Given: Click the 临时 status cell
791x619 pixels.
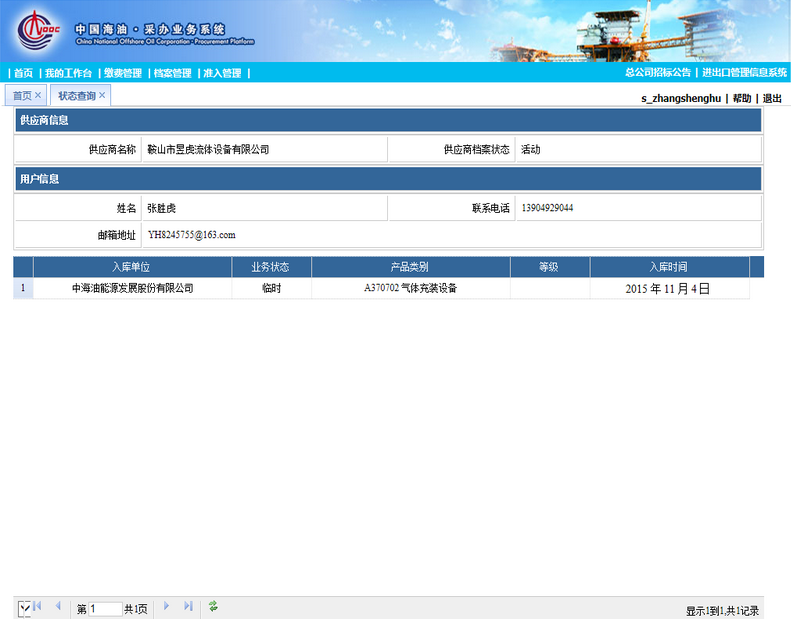Looking at the screenshot, I should (x=271, y=288).
